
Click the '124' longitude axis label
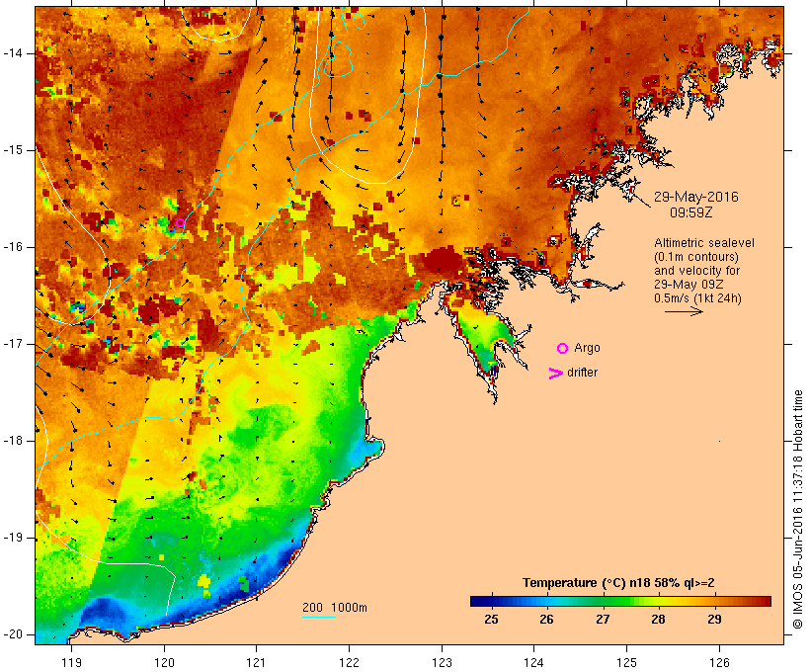tap(533, 662)
